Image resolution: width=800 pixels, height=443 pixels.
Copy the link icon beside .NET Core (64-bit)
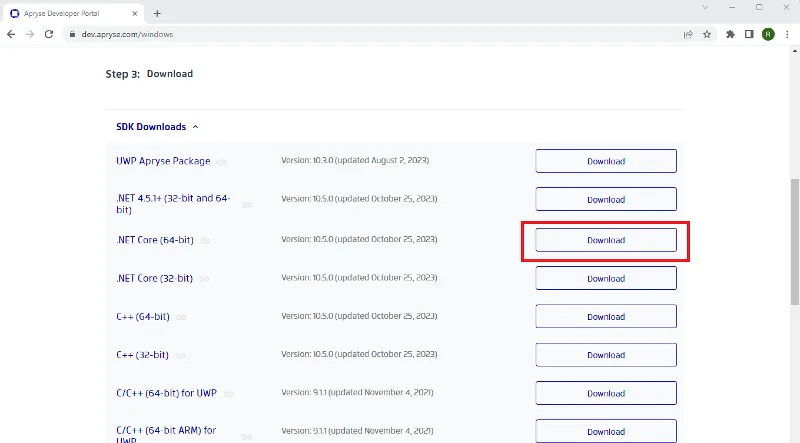(205, 240)
